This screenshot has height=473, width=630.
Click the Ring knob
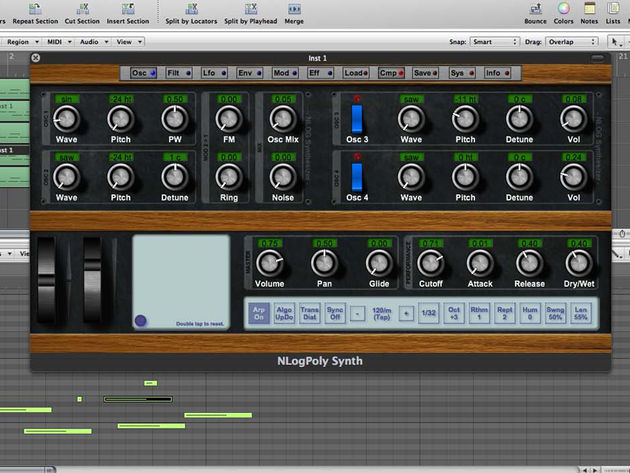pos(229,177)
